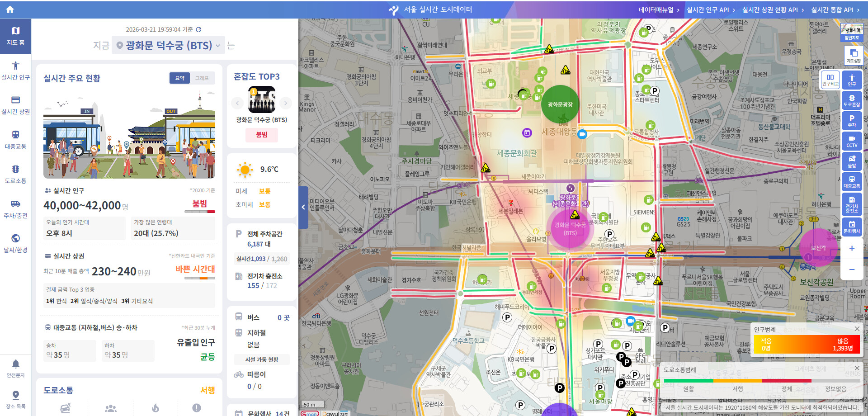Click the 따릉이 bike icon

point(239,374)
